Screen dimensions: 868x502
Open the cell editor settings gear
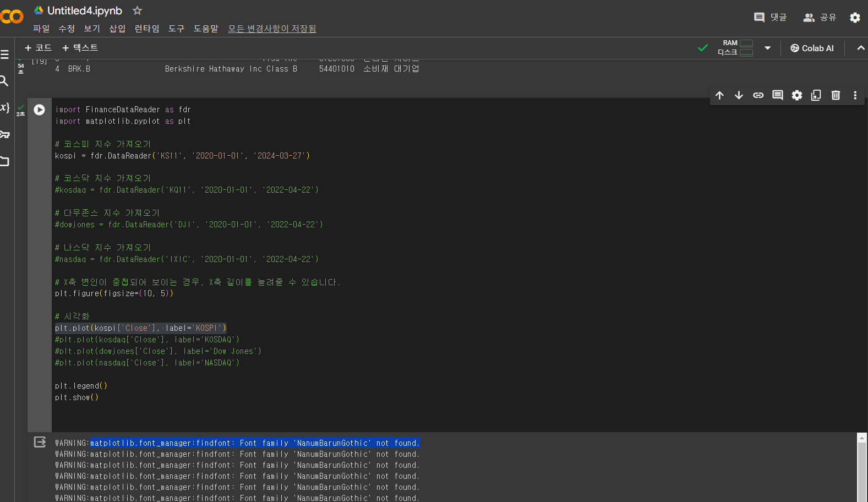point(796,95)
